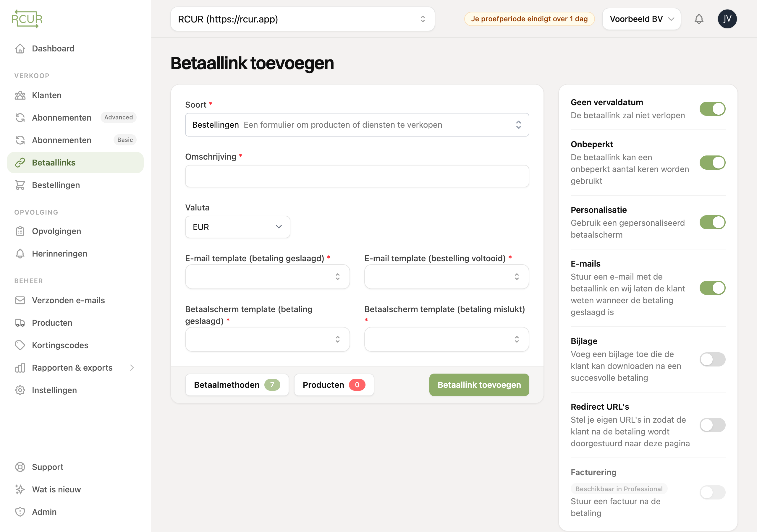Click the RCUR logo
This screenshot has width=757, height=532.
pos(27,19)
